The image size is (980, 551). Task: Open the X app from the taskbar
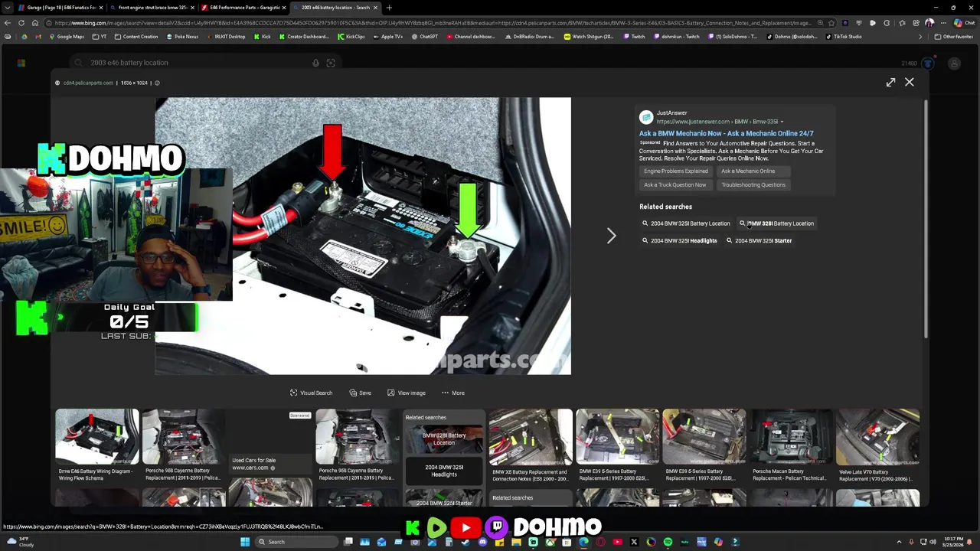point(634,542)
